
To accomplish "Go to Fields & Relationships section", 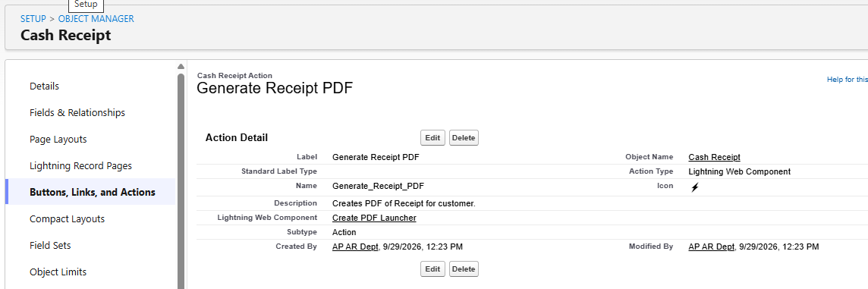I will 77,112.
